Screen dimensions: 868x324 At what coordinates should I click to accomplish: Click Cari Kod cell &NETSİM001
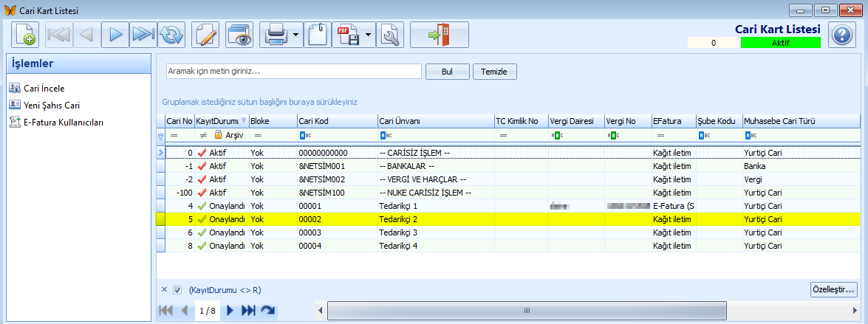[337, 166]
